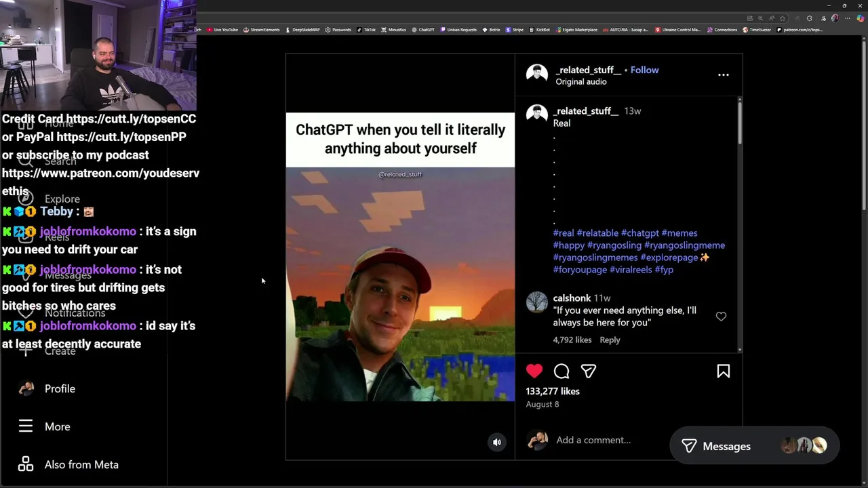Open Unban Requests bookmark
868x488 pixels.
tap(458, 30)
